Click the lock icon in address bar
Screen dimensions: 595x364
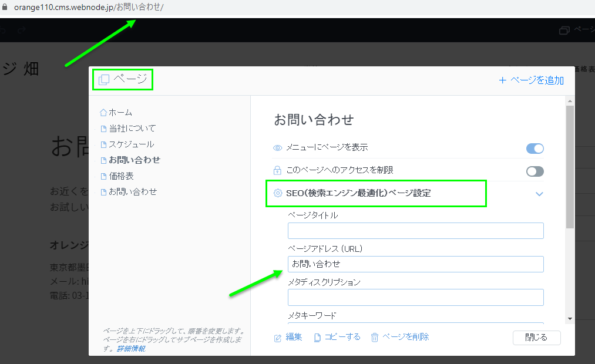[x=5, y=7]
